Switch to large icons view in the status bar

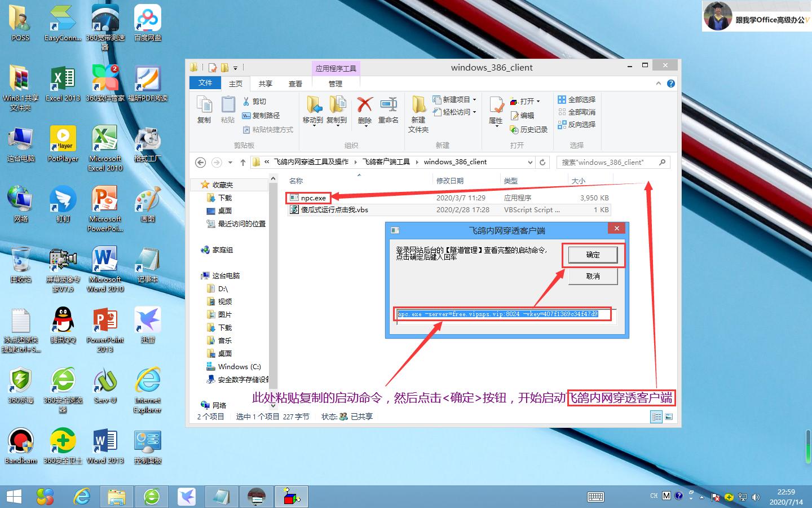(669, 417)
